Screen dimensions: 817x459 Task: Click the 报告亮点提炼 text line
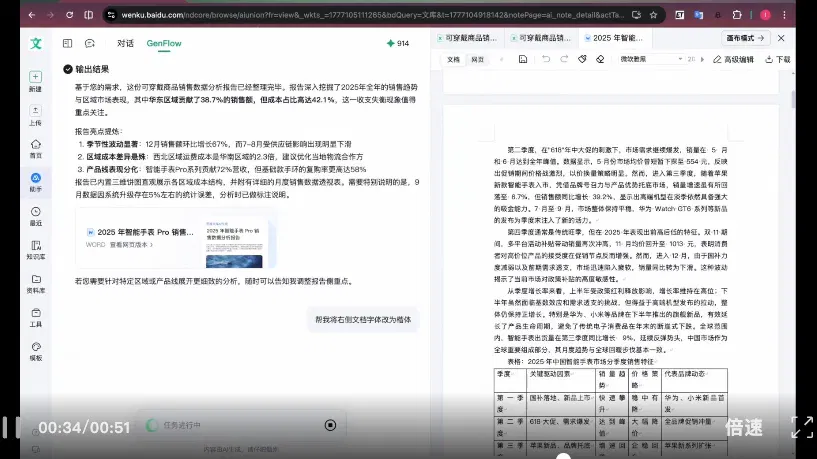[99, 131]
